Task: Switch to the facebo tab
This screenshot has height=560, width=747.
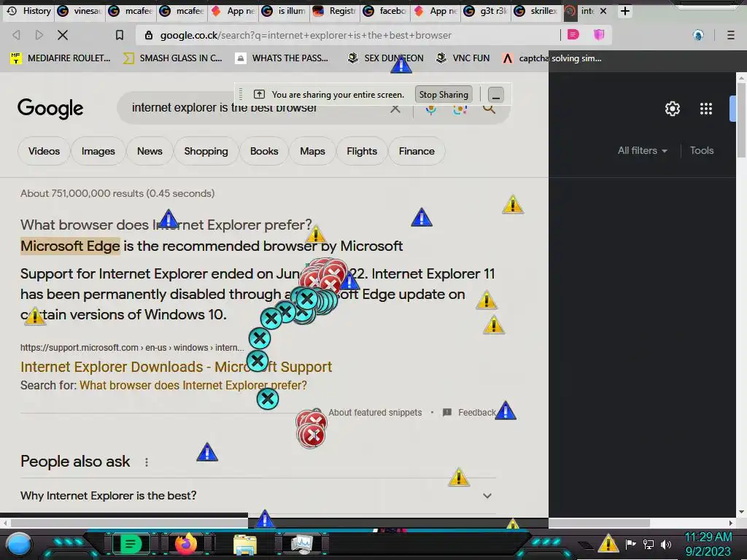Action: click(x=386, y=11)
